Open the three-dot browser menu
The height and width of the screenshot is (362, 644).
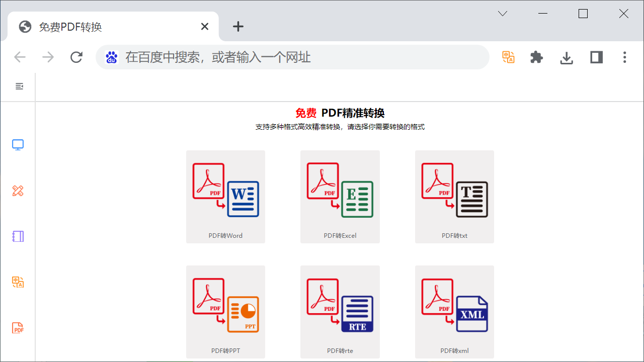pos(624,57)
